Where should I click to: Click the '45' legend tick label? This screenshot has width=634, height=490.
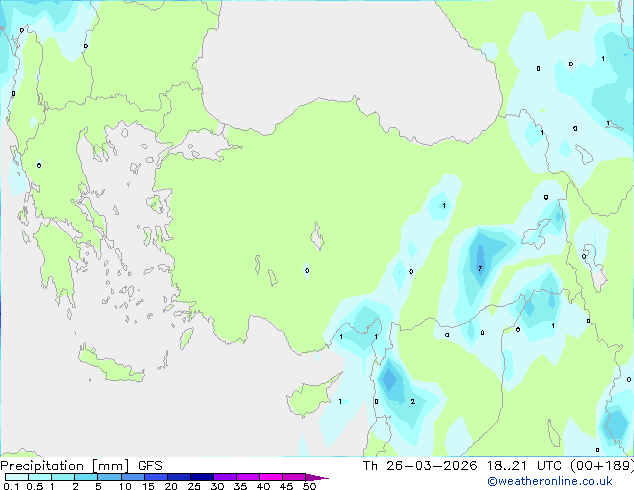286,486
